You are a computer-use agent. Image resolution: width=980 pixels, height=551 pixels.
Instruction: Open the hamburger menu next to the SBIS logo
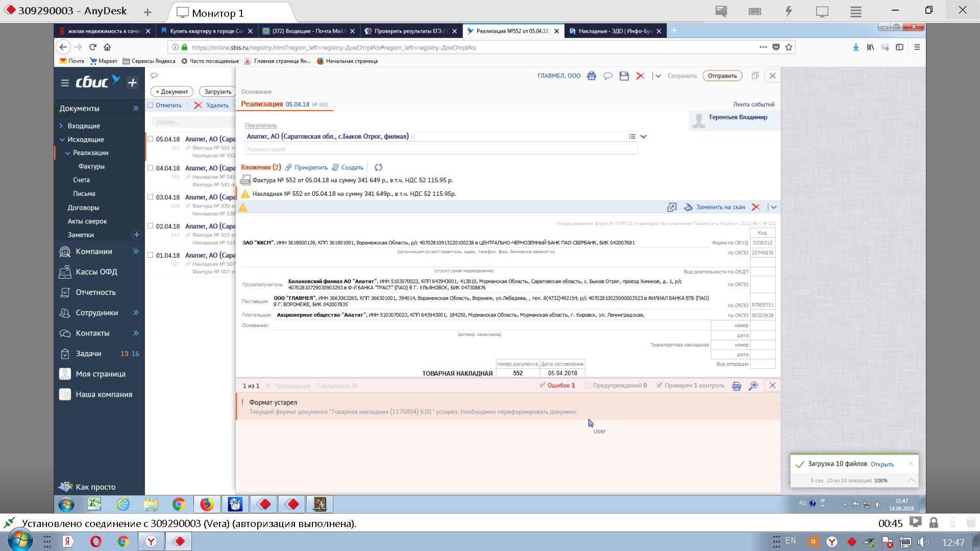[x=65, y=83]
